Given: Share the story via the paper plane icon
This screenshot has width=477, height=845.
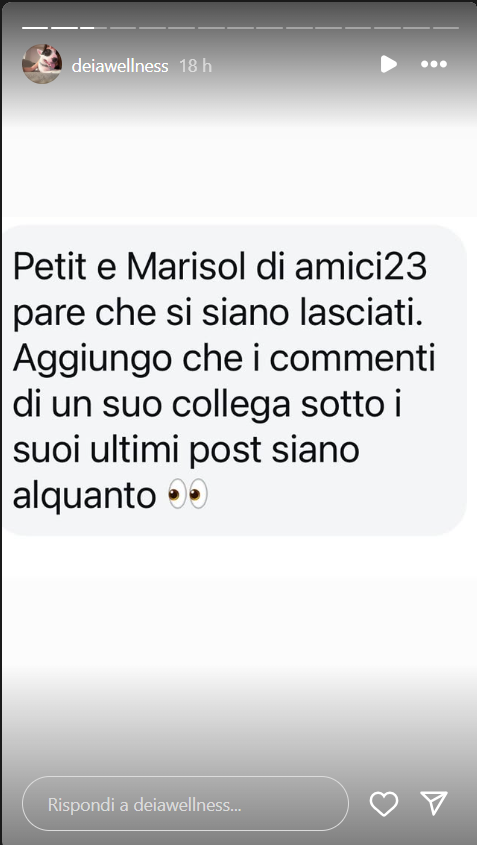Looking at the screenshot, I should (434, 804).
